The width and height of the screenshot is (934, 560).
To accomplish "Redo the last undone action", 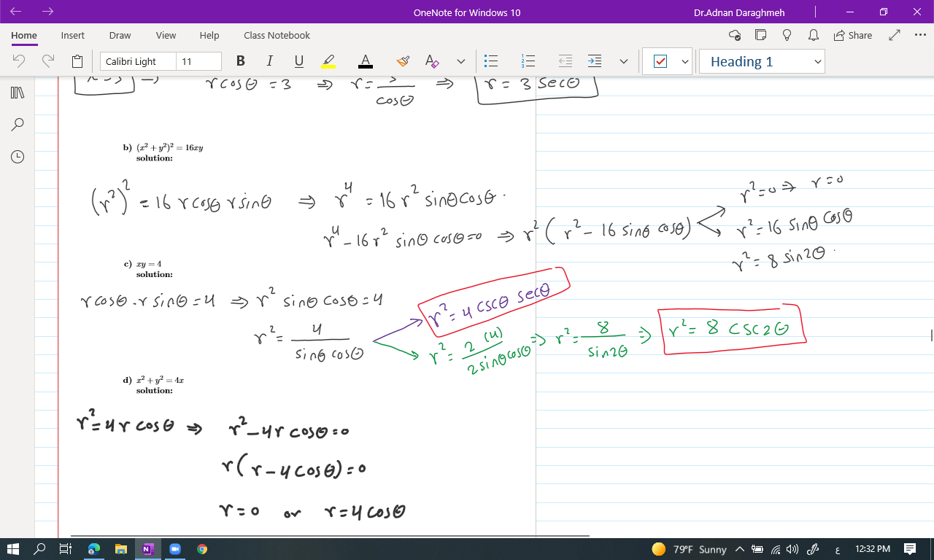I will (x=48, y=61).
